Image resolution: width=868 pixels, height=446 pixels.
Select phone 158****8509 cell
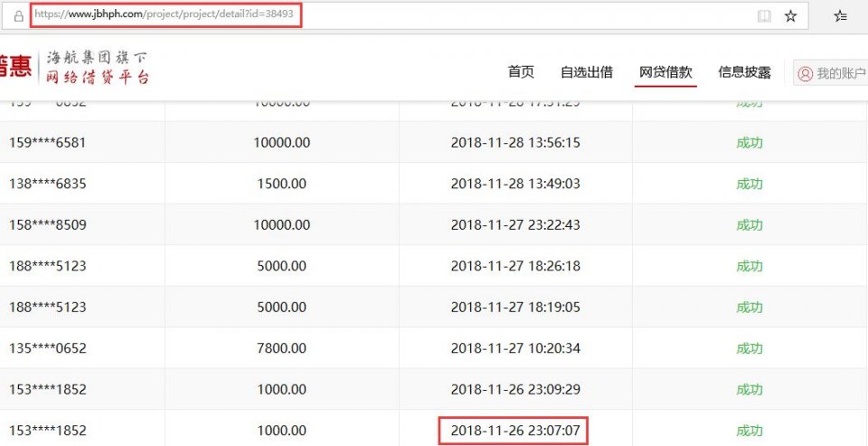[x=48, y=225]
